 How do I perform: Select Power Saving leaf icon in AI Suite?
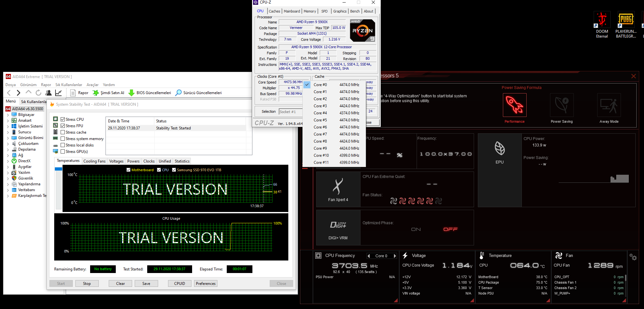pyautogui.click(x=562, y=105)
